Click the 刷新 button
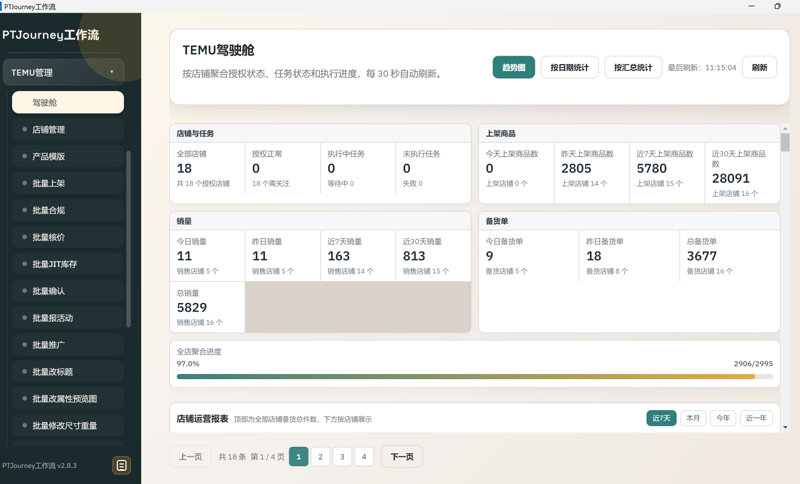Viewport: 800px width, 484px height. (759, 67)
